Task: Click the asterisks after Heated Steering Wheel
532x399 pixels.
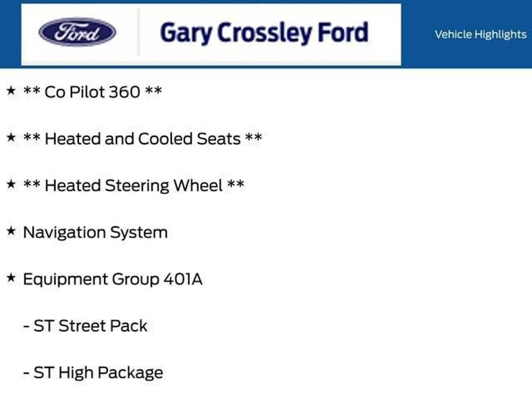Action: pos(236,184)
